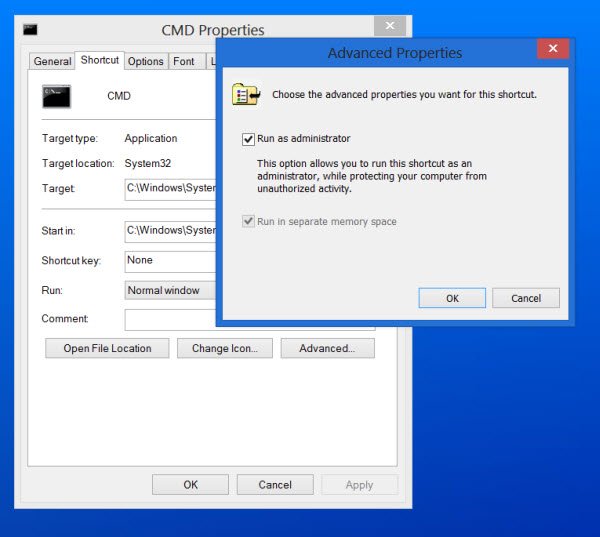Image resolution: width=600 pixels, height=537 pixels.
Task: Click the 'Target:' label
Action: [x=58, y=188]
